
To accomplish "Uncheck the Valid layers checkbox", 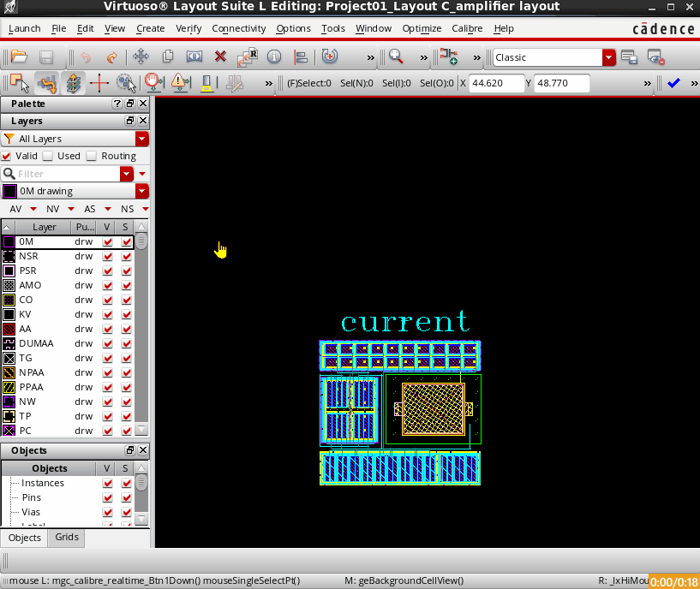I will click(x=7, y=156).
